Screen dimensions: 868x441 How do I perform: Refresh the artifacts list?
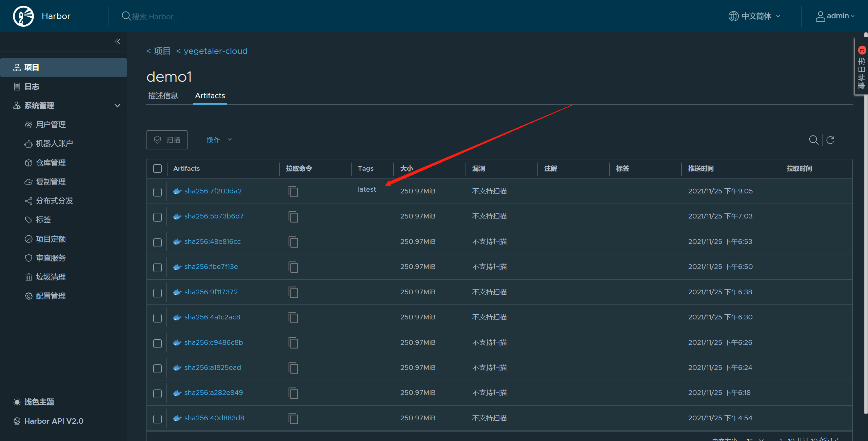[x=830, y=140]
